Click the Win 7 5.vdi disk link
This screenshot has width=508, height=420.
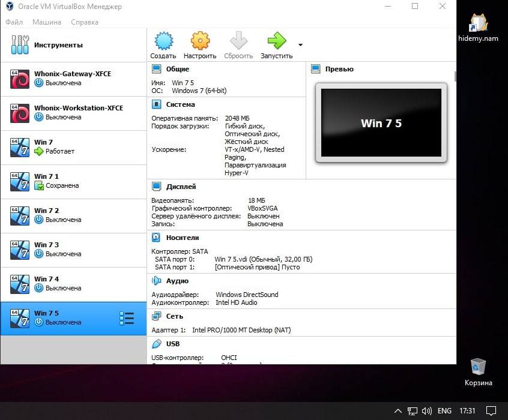tap(264, 259)
